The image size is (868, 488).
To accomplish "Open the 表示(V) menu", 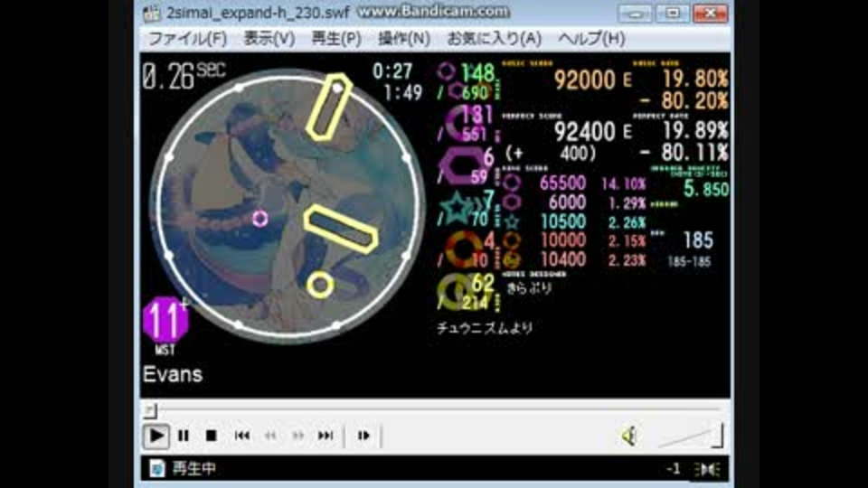I will tap(269, 38).
